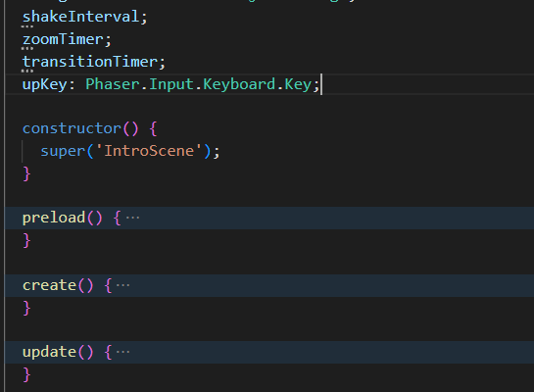
Task: Click the quick-fix dots under shakeInterval
Action: coord(27,26)
